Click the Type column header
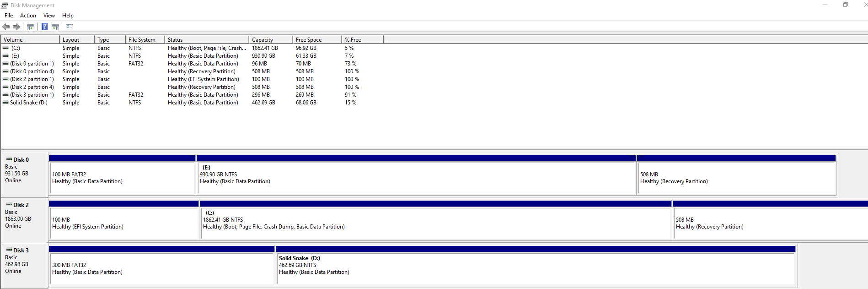The width and height of the screenshot is (868, 289). (x=110, y=40)
